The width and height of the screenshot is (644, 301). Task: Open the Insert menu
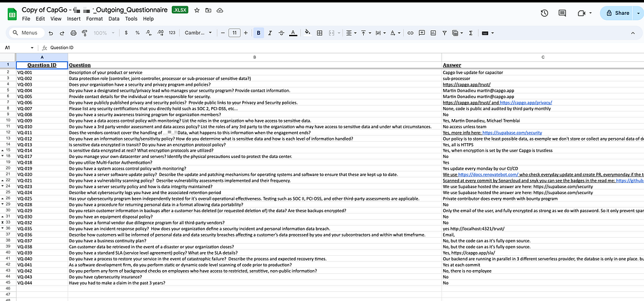pos(74,19)
